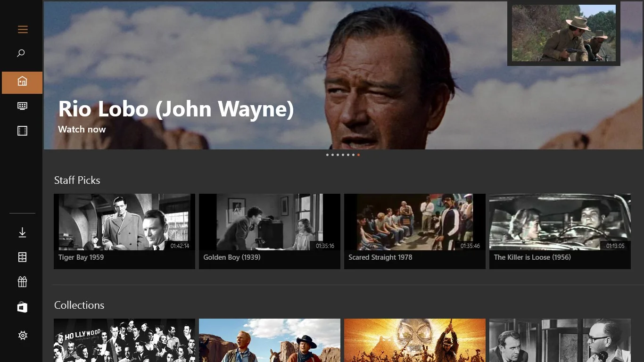Open the film strip movies icon
Image resolution: width=644 pixels, height=362 pixels.
pos(22,131)
